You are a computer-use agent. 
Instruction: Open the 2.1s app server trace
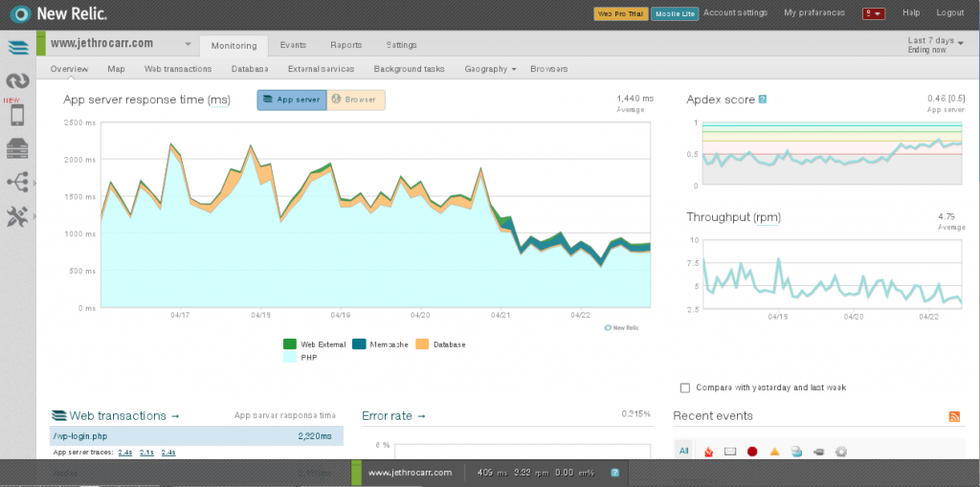[146, 452]
